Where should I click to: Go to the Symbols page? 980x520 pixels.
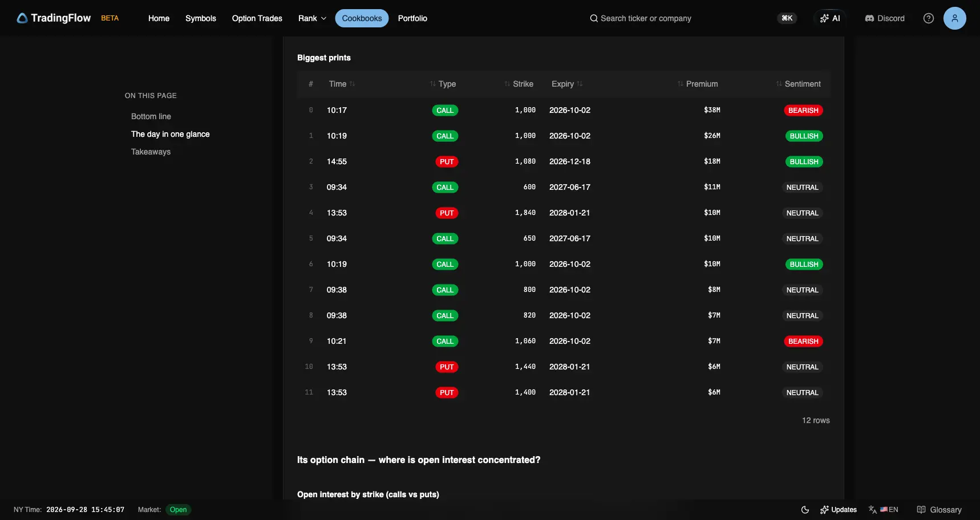(x=201, y=18)
